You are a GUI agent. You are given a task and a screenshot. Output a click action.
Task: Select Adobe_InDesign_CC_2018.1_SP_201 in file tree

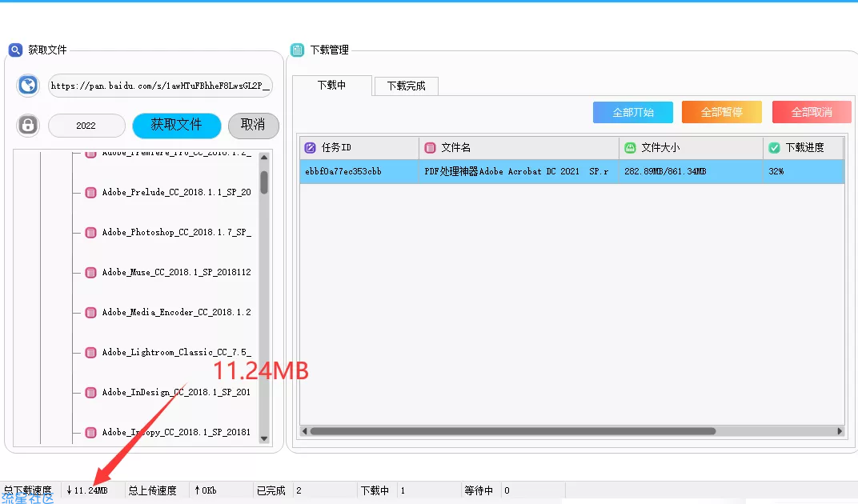click(176, 392)
